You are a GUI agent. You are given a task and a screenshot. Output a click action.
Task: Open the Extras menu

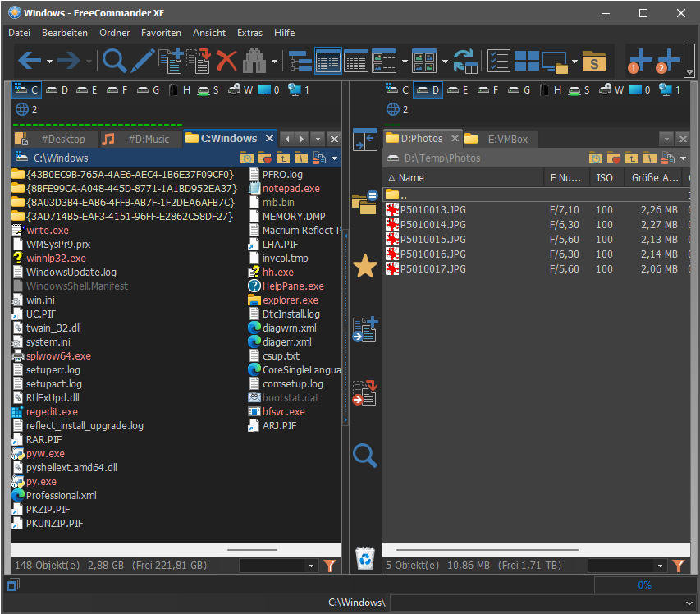[x=249, y=33]
